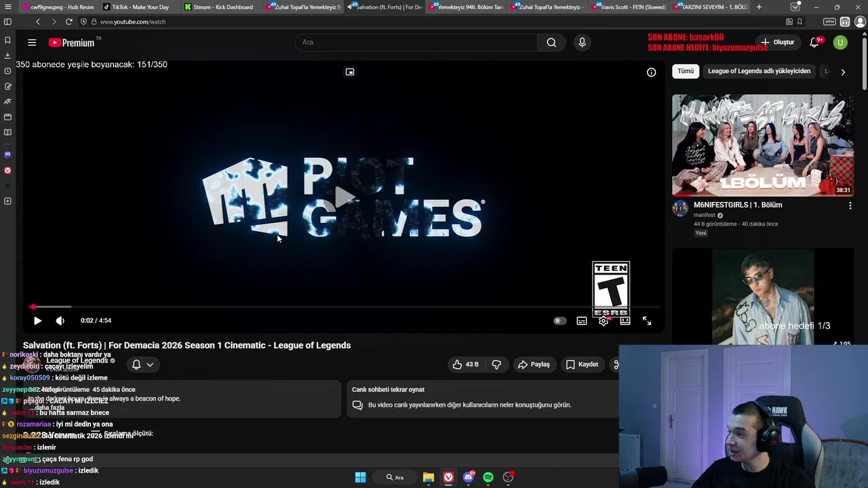Screen dimensions: 868x488
Task: Switch to Travis Scott - FE!N tab
Action: (x=628, y=7)
